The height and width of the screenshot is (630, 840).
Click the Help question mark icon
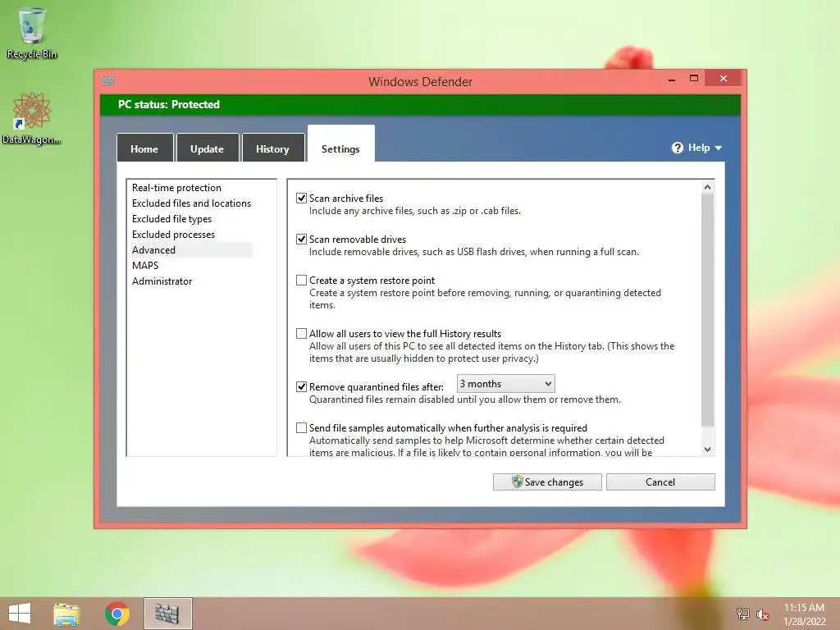pyautogui.click(x=677, y=148)
